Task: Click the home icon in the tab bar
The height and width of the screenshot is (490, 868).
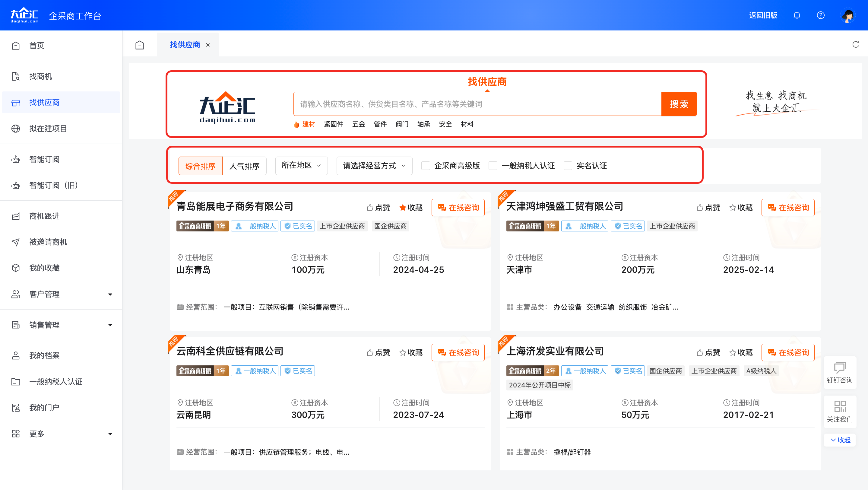Action: pyautogui.click(x=140, y=45)
